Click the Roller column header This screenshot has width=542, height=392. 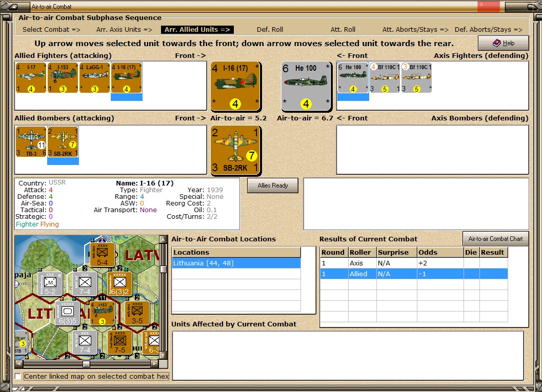pos(362,253)
